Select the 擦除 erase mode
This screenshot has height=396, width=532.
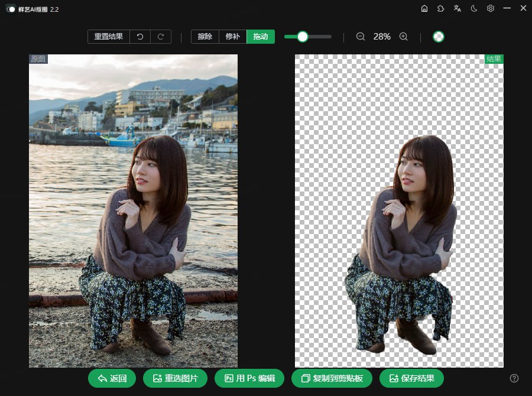pos(205,37)
